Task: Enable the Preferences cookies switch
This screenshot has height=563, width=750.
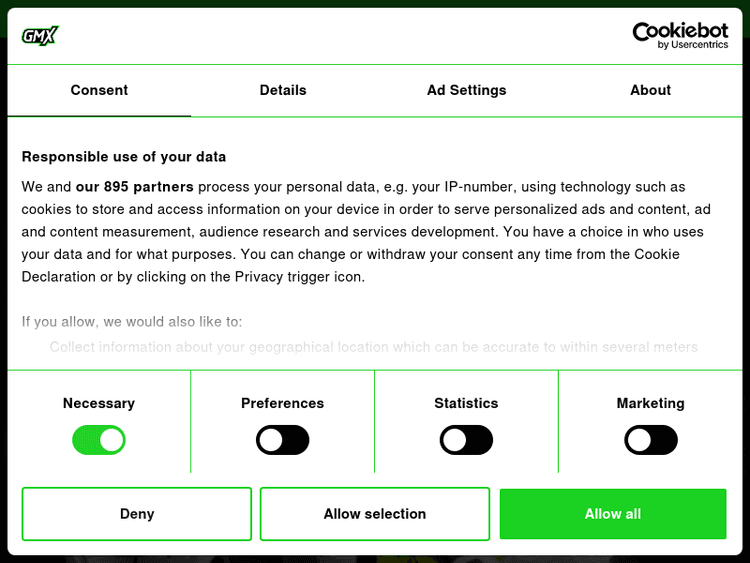Action: click(x=283, y=440)
